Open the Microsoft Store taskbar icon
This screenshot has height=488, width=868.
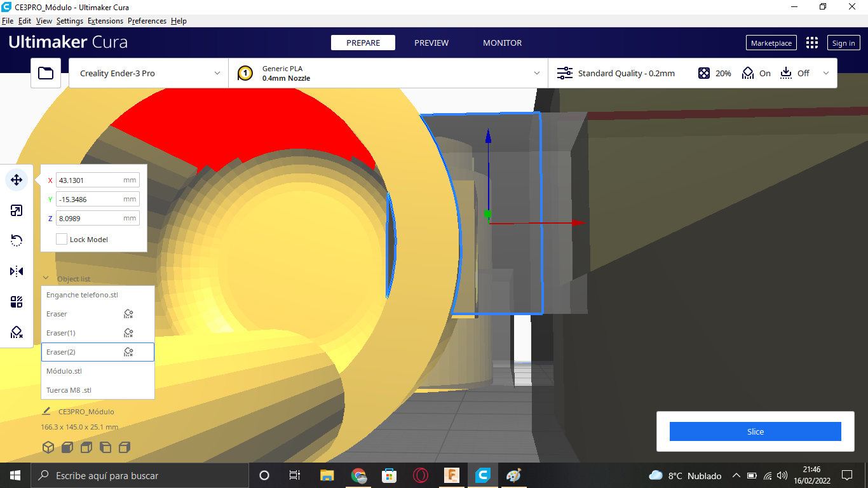(389, 475)
